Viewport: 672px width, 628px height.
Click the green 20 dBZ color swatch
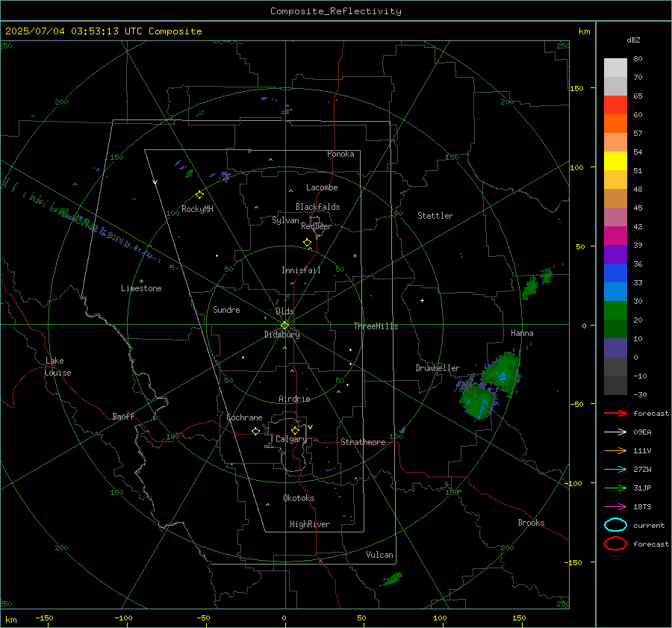click(x=615, y=311)
